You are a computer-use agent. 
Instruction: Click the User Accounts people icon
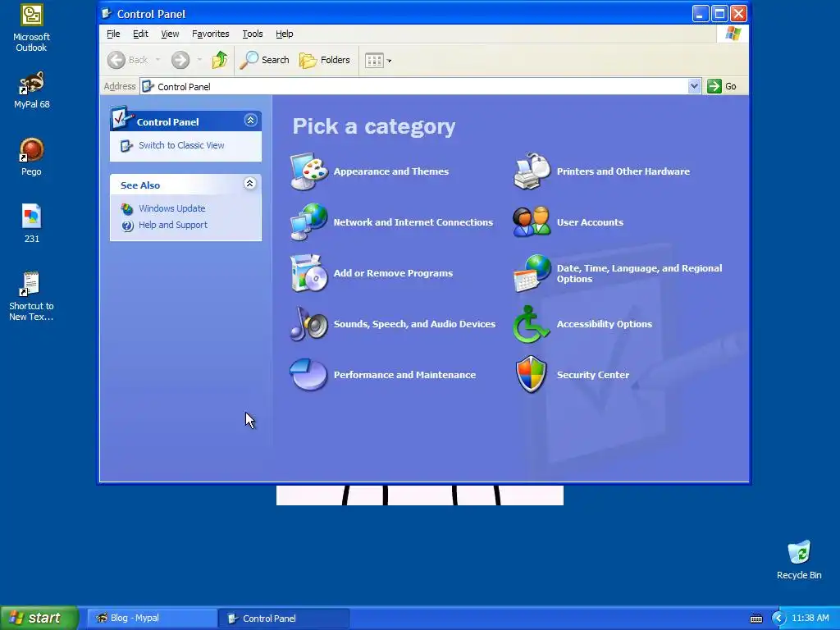pyautogui.click(x=532, y=222)
